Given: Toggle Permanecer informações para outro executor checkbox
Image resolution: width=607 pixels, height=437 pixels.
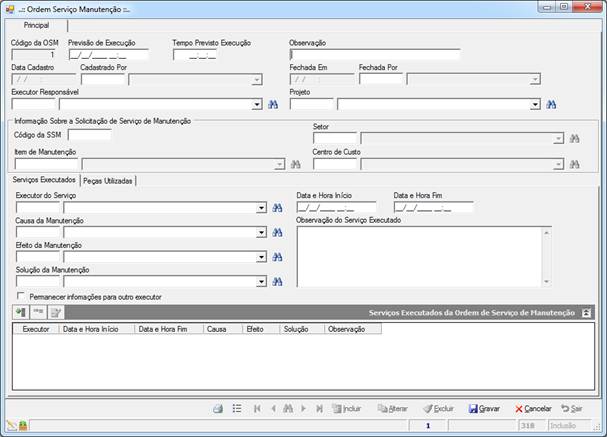Looking at the screenshot, I should (x=21, y=296).
